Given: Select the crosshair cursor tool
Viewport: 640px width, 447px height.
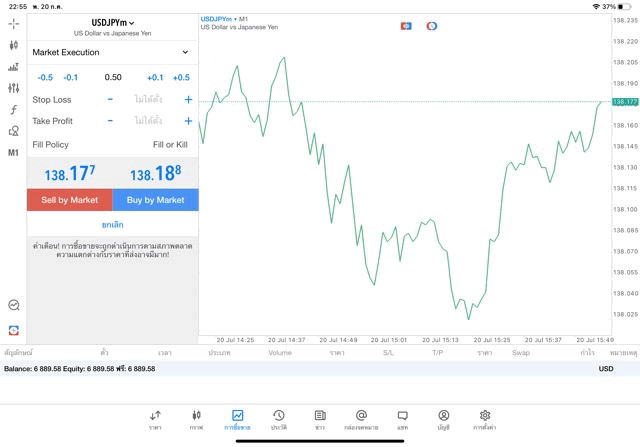Looking at the screenshot, I should [13, 24].
